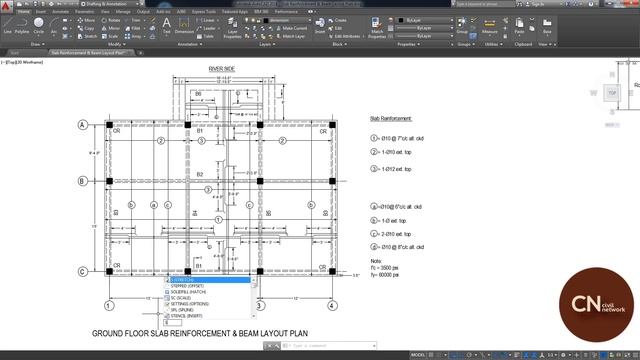
Task: Click the Table tool
Action: pyautogui.click(x=205, y=36)
